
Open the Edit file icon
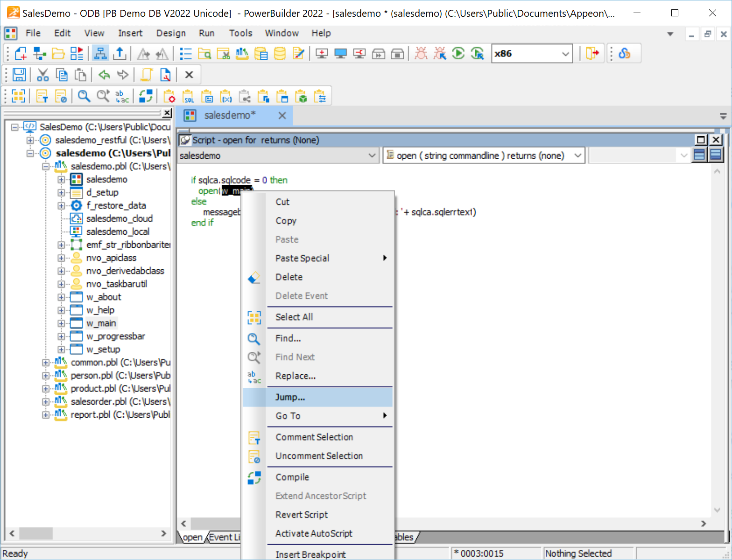coord(298,54)
